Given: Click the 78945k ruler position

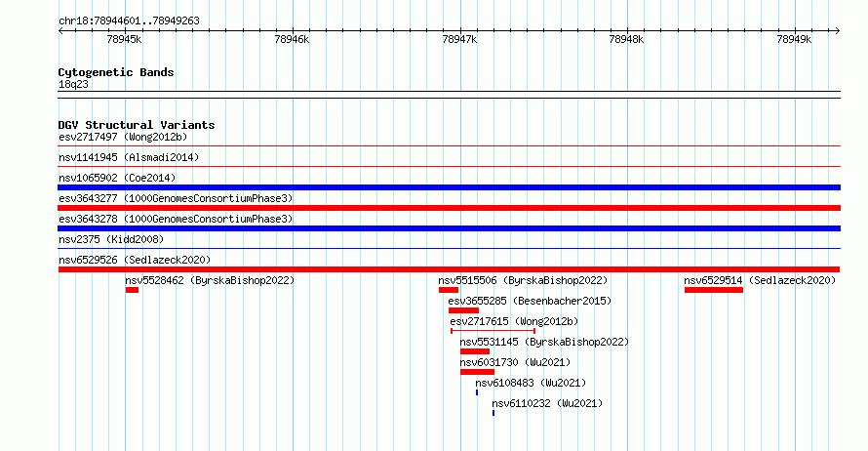Looking at the screenshot, I should (x=124, y=39).
